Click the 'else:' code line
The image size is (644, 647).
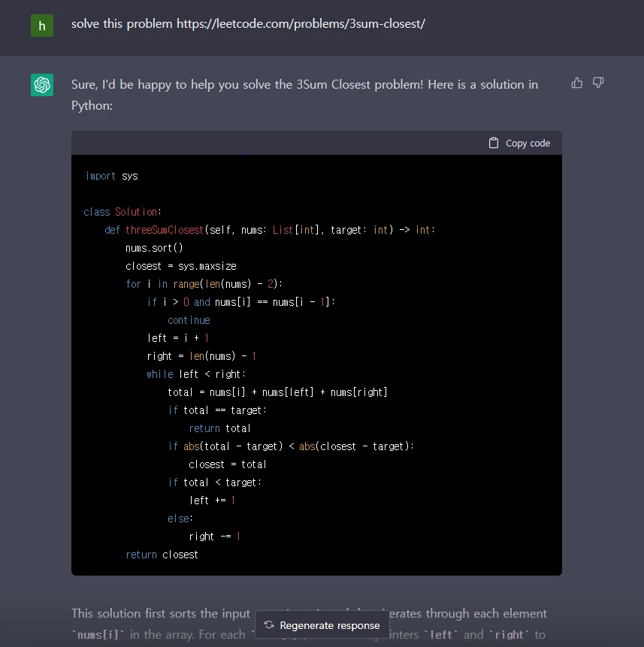pos(180,519)
